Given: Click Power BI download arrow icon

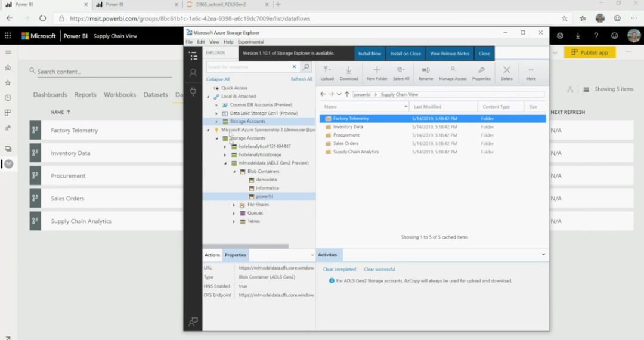Looking at the screenshot, I should pos(578,36).
